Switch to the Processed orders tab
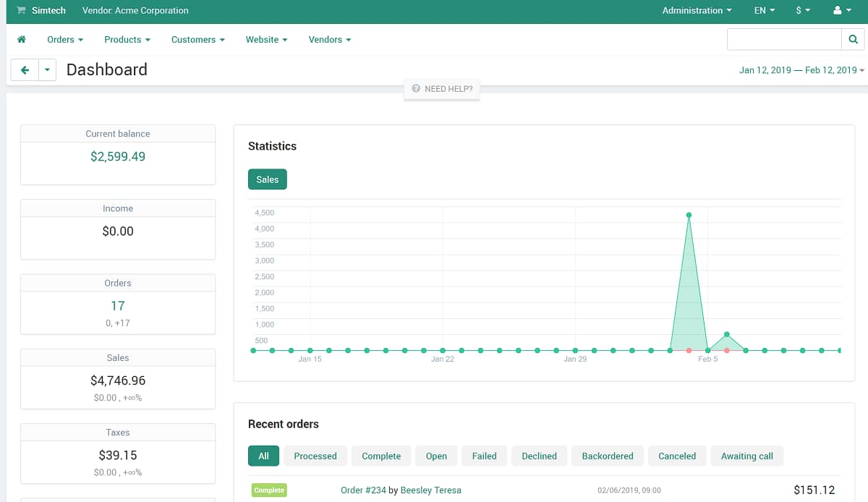Image resolution: width=868 pixels, height=502 pixels. point(315,456)
